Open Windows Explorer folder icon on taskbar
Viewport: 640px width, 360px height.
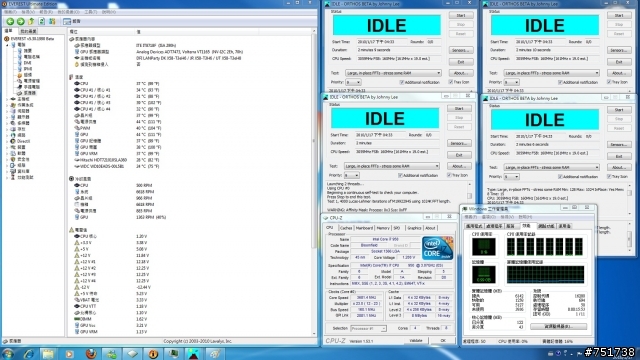48,353
